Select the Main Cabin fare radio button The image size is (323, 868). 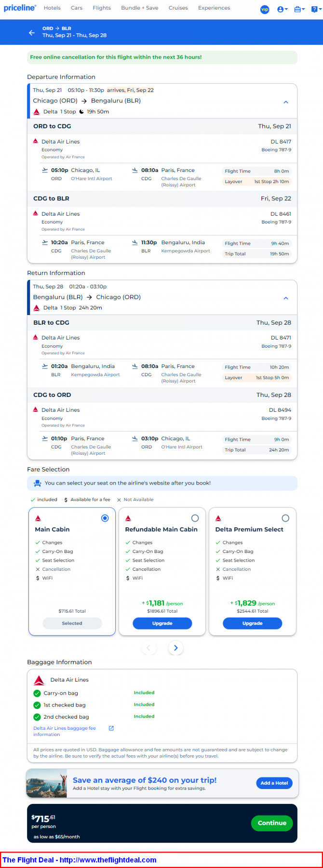[x=105, y=518]
